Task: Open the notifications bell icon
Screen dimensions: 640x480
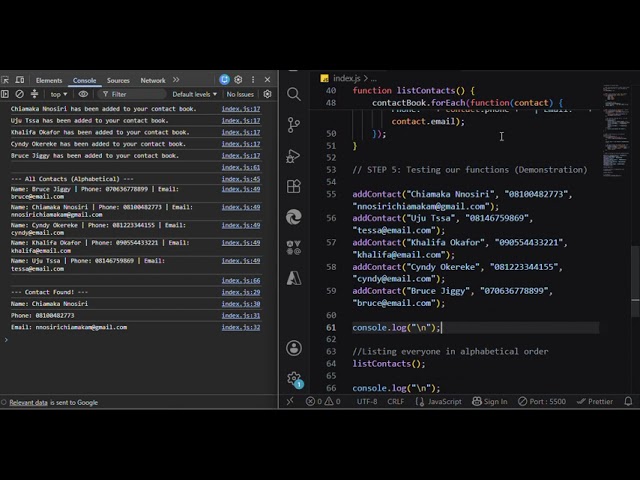Action: click(629, 402)
